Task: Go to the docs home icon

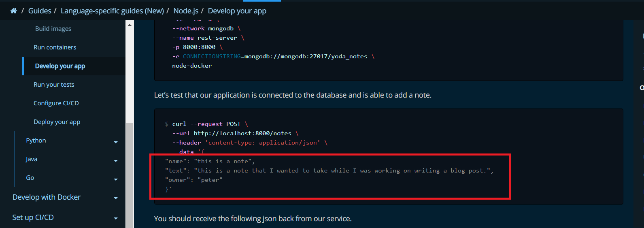Action: pos(14,11)
